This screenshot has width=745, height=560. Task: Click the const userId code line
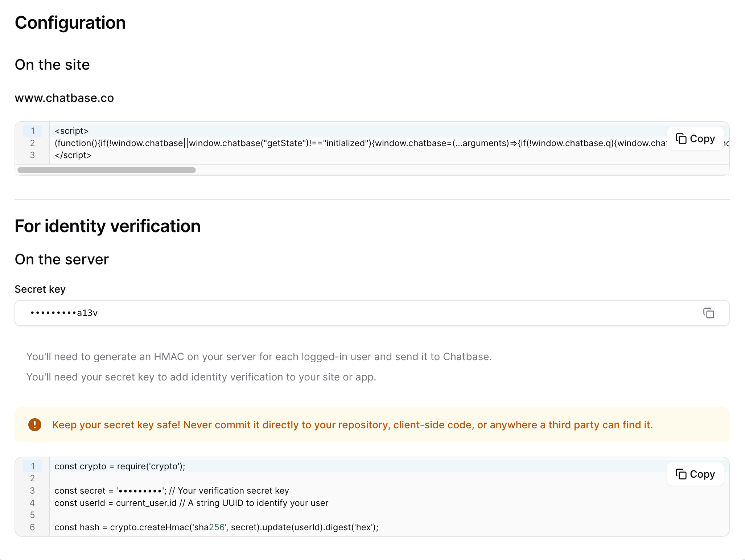coord(191,503)
